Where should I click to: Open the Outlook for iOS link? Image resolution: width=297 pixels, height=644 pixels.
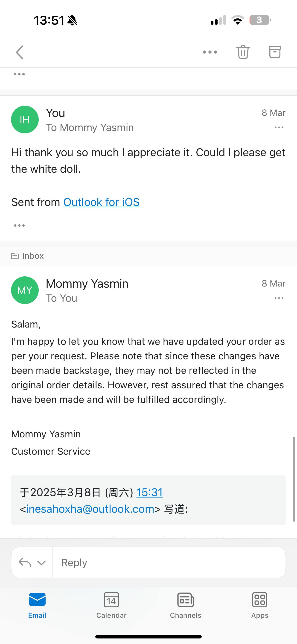point(101,202)
